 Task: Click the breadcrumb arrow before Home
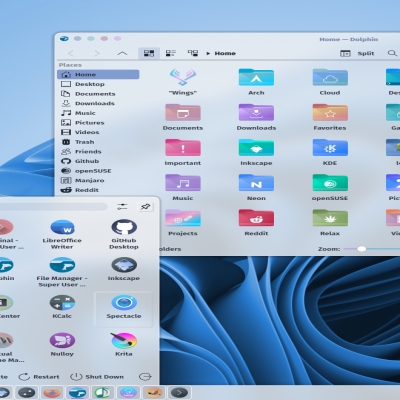click(x=208, y=53)
